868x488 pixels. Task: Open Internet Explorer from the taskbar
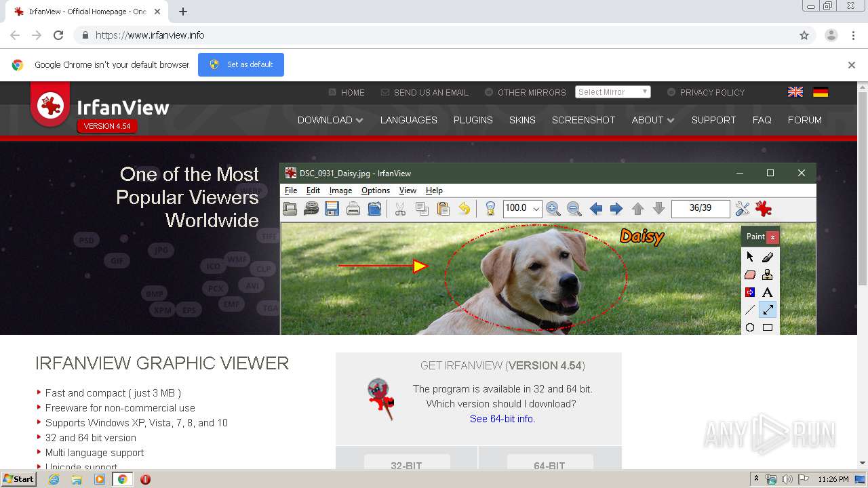(54, 479)
